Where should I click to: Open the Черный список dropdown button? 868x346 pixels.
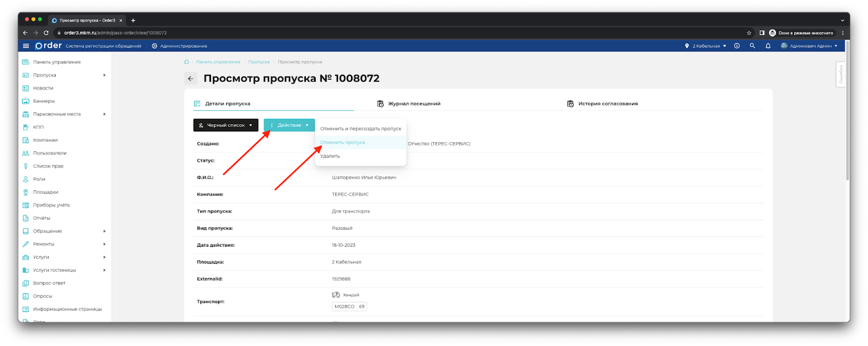point(225,125)
